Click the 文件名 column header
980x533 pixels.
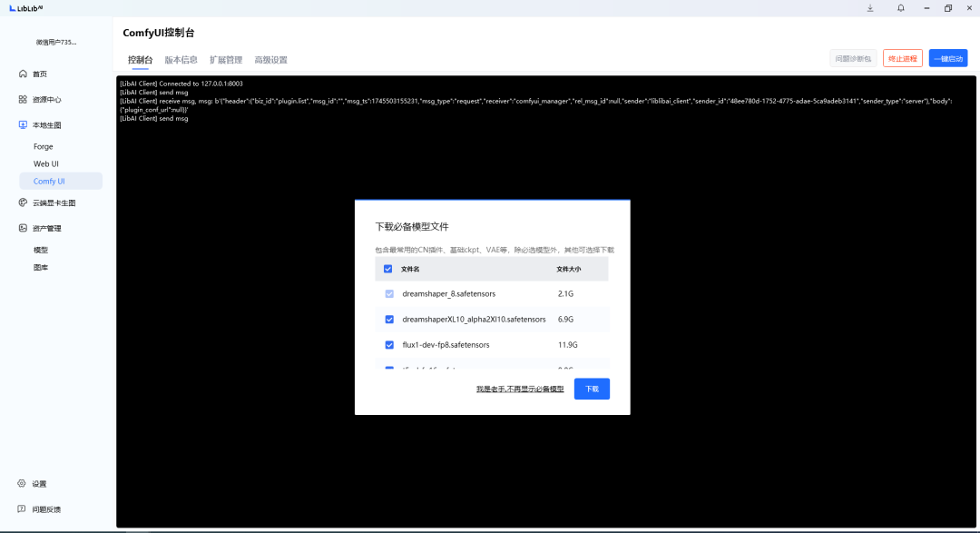pyautogui.click(x=410, y=269)
